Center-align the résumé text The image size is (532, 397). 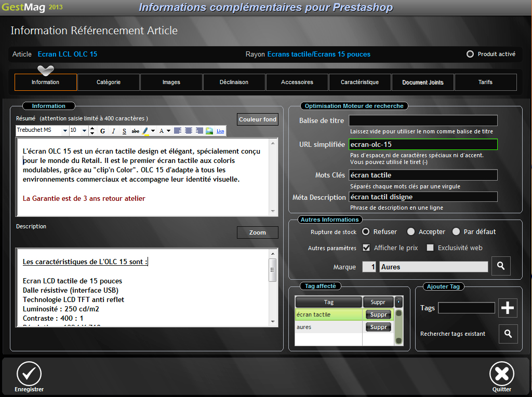coord(189,131)
